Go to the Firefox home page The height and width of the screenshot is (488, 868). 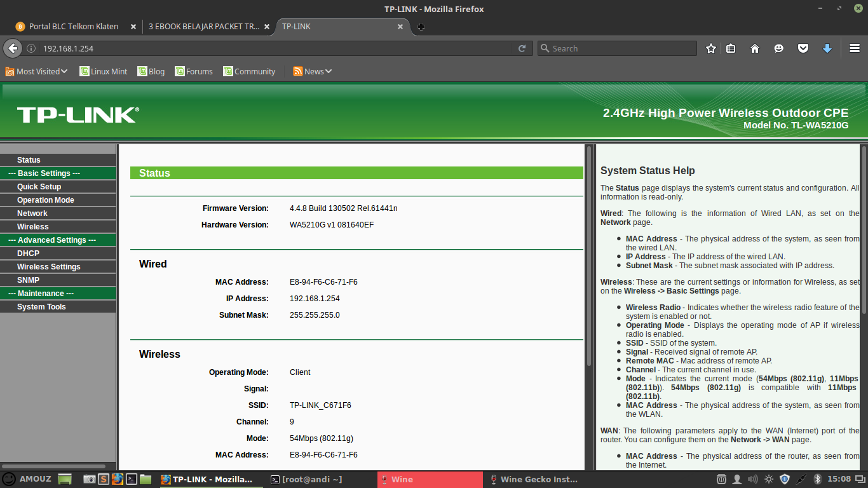tap(754, 48)
